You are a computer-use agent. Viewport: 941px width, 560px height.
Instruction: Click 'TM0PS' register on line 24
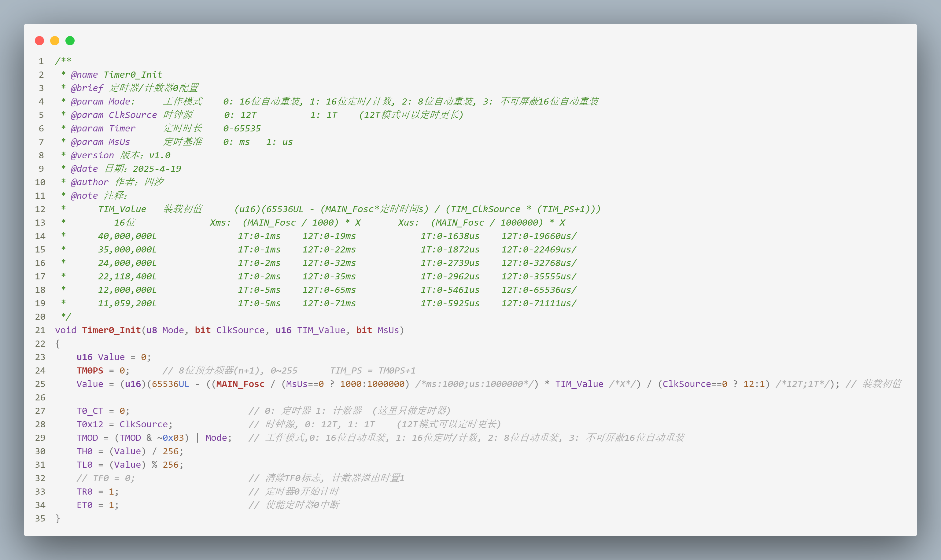tap(90, 370)
